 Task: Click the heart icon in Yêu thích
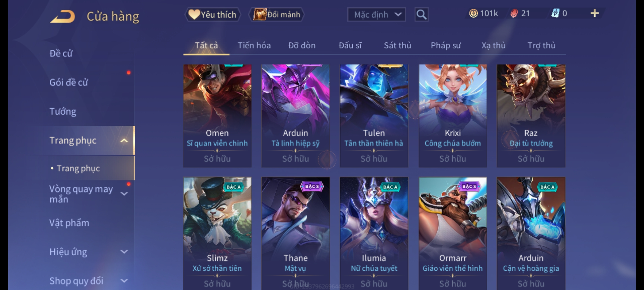click(194, 14)
